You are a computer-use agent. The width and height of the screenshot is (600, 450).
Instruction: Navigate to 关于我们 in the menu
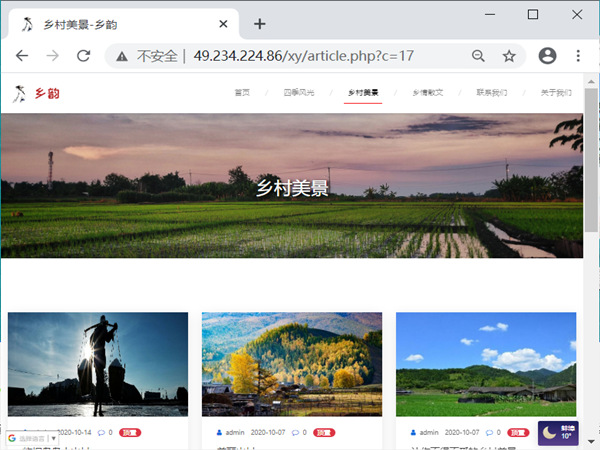(555, 93)
